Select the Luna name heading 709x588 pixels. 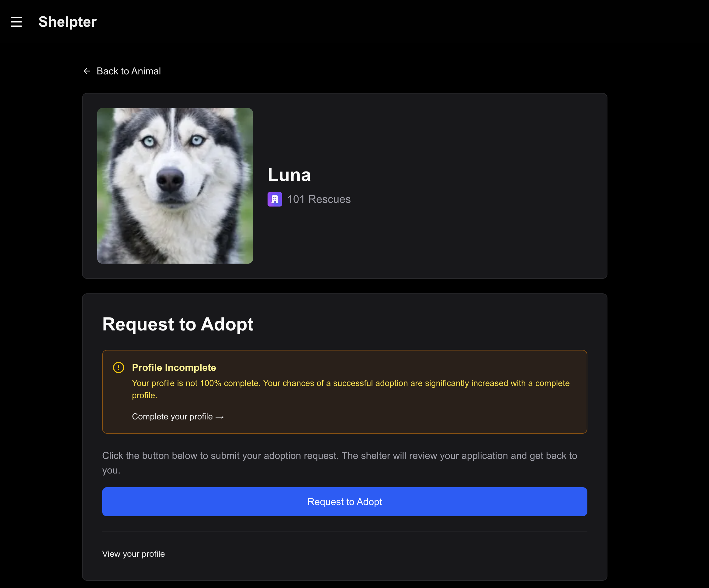point(289,175)
